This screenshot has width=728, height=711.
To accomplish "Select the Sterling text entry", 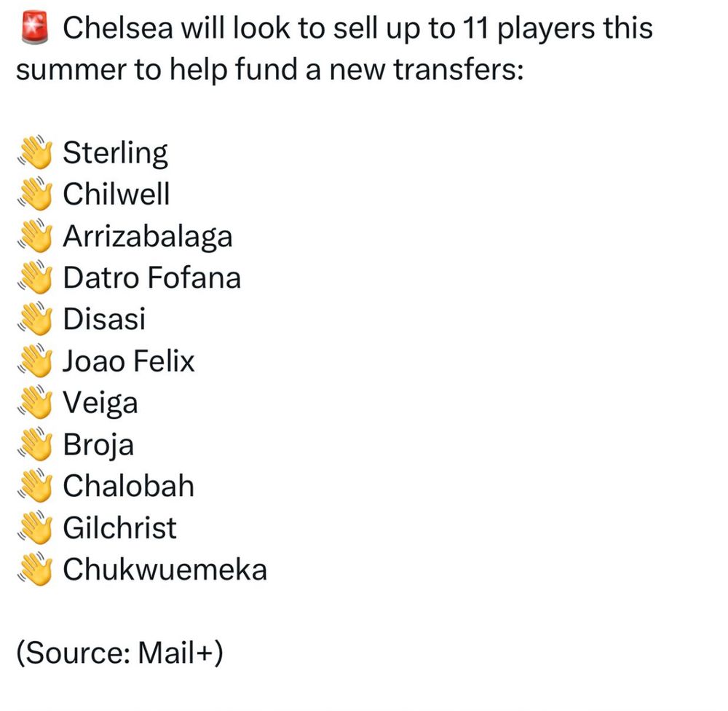I will tap(115, 154).
